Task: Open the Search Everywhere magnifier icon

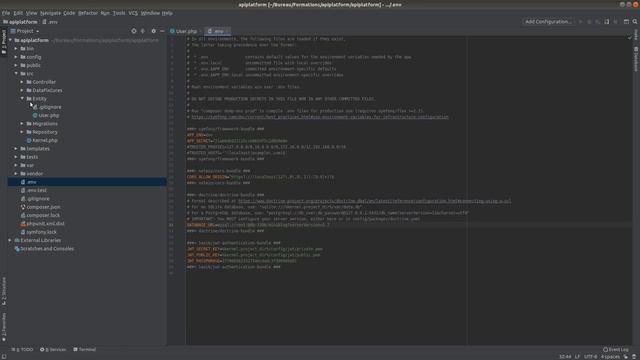Action: click(635, 22)
